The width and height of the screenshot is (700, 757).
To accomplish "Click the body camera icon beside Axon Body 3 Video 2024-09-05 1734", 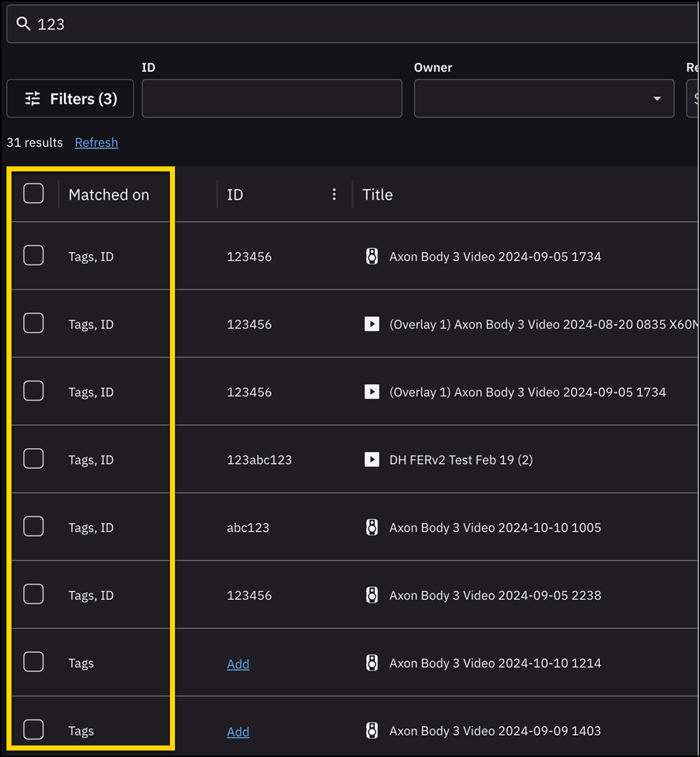I will point(372,256).
